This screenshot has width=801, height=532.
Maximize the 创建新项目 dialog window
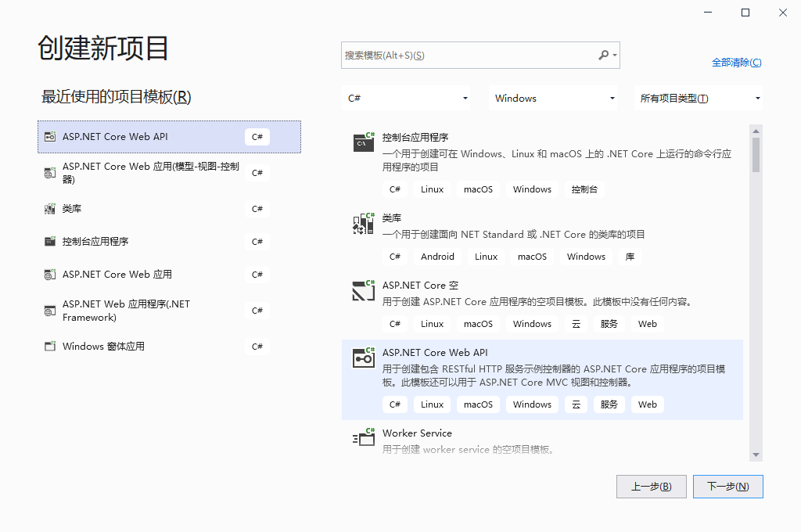745,13
